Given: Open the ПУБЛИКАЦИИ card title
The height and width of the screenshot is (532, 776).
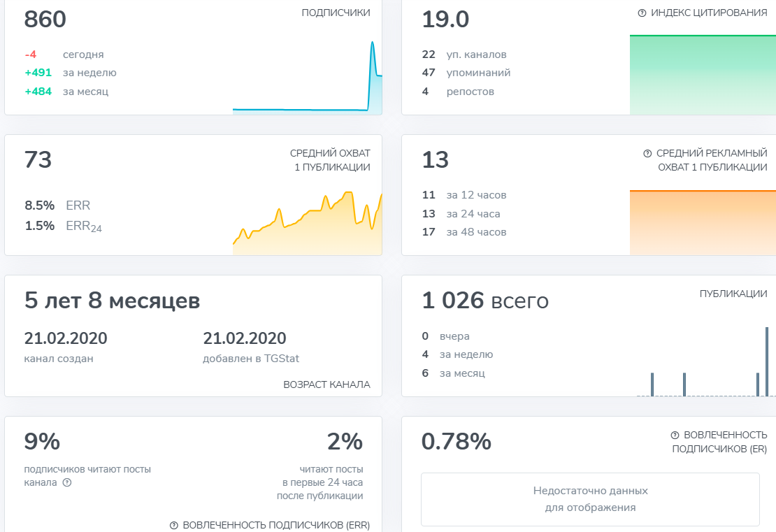Looking at the screenshot, I should 733,294.
